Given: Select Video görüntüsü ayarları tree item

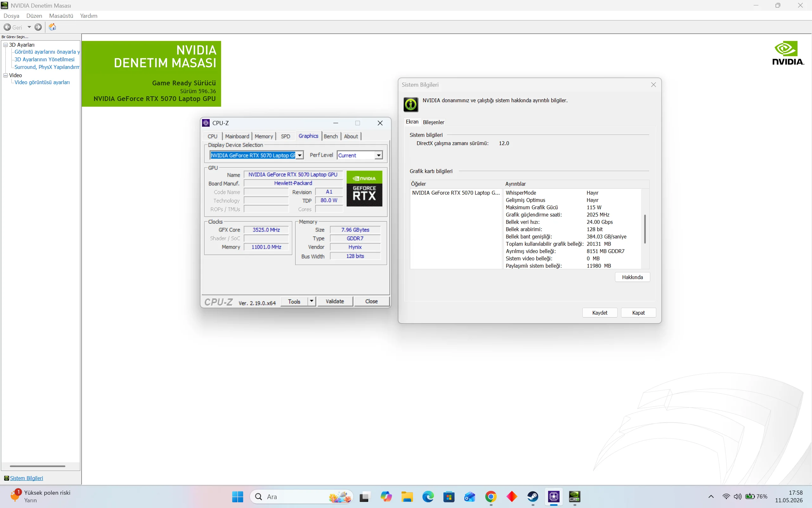Looking at the screenshot, I should (42, 82).
